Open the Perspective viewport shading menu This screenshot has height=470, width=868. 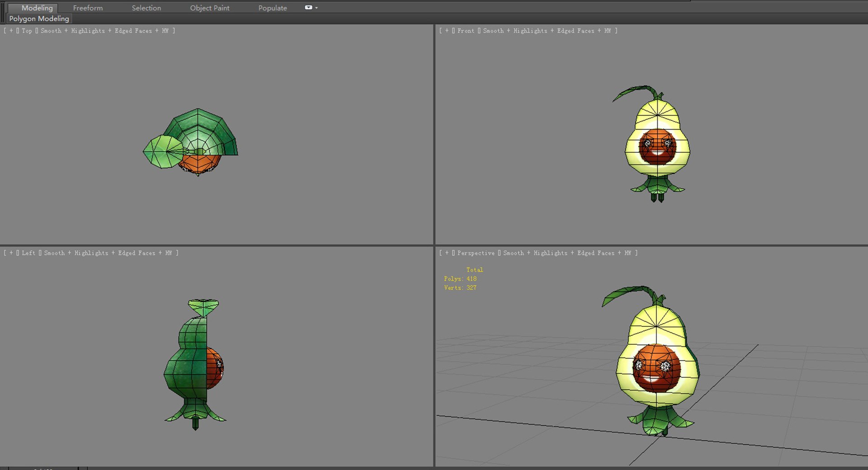[567, 253]
